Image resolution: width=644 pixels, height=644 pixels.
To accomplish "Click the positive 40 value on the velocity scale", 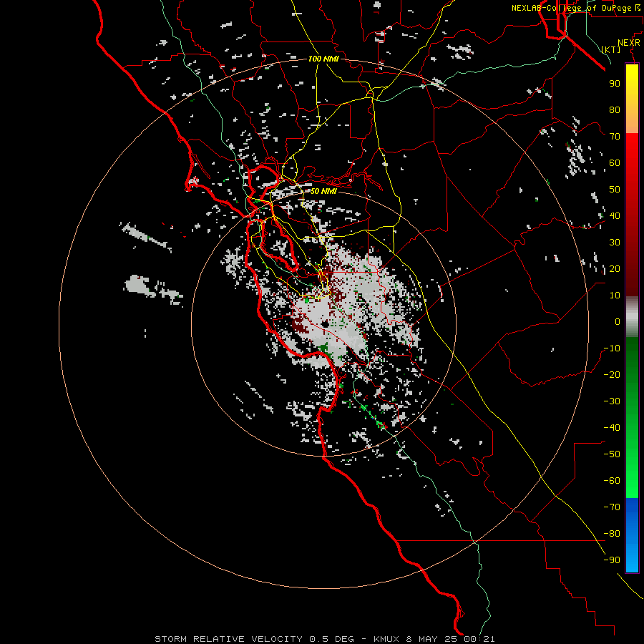I will 615,215.
